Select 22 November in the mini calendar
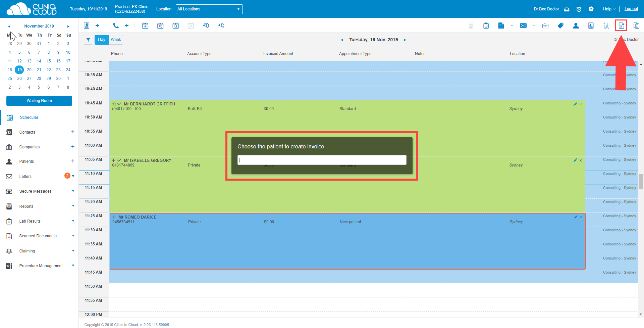This screenshot has height=328, width=644. point(49,70)
